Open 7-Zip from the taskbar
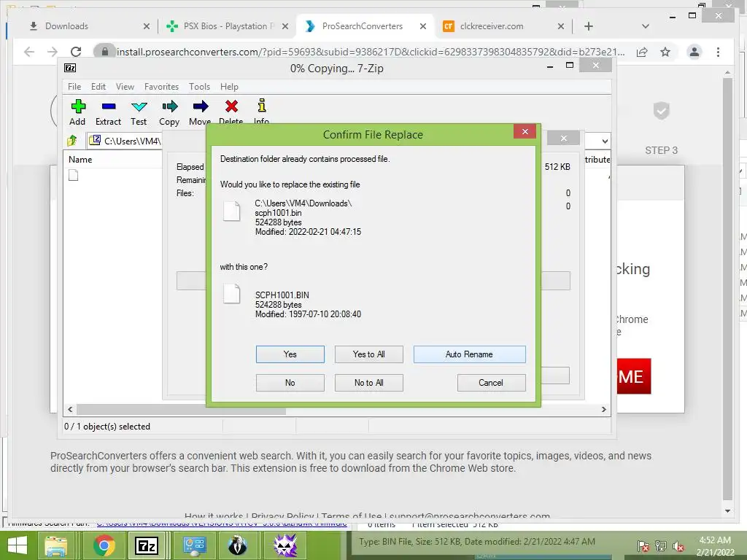747x560 pixels. 146,545
